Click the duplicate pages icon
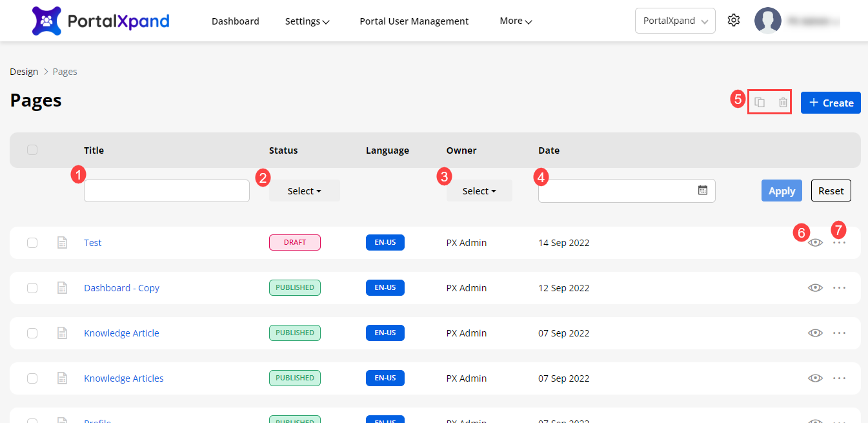 tap(760, 103)
